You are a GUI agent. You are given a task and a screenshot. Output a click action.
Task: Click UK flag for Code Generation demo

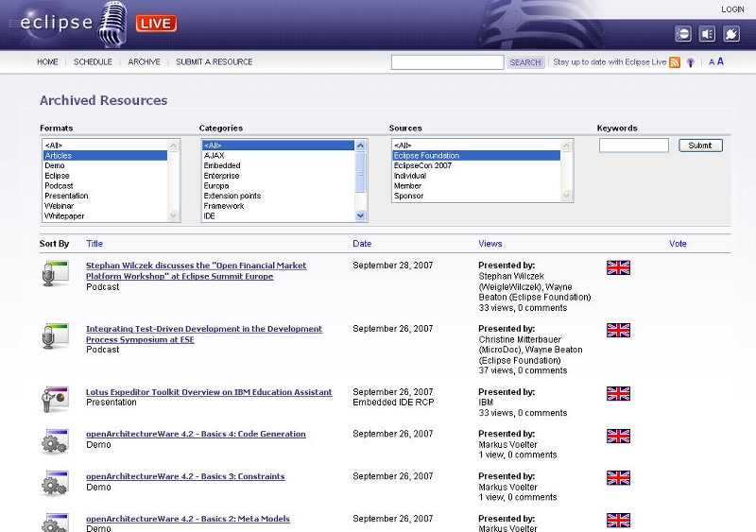[618, 436]
